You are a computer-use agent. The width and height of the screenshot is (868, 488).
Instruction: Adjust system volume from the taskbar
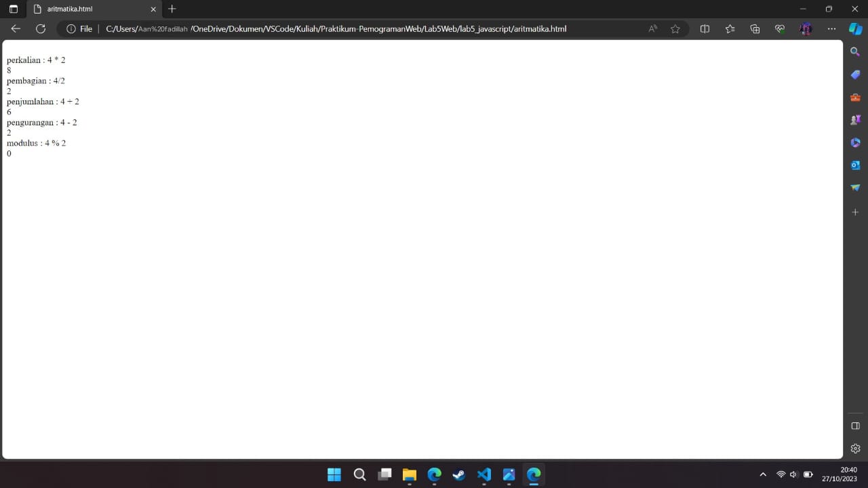793,474
